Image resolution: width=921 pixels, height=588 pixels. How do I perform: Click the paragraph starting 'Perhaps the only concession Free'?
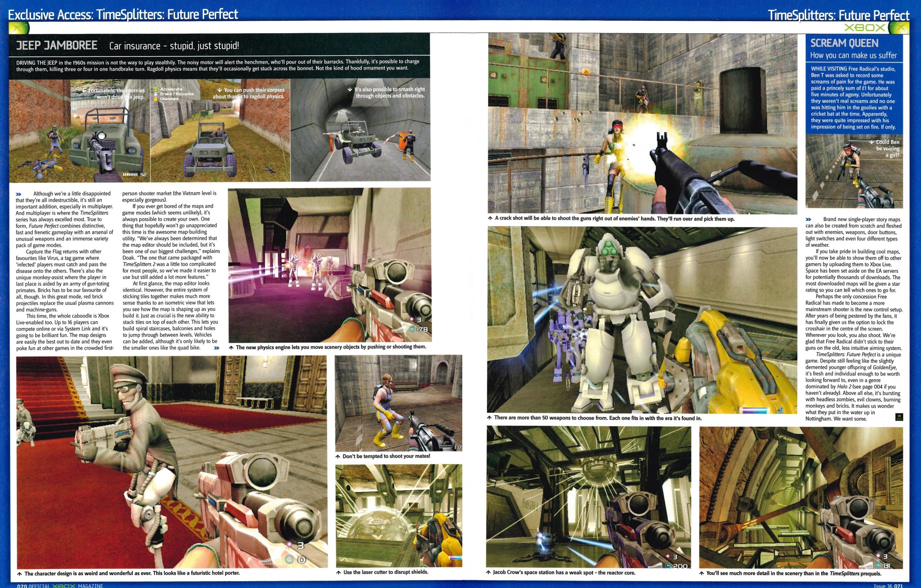[x=854, y=322]
